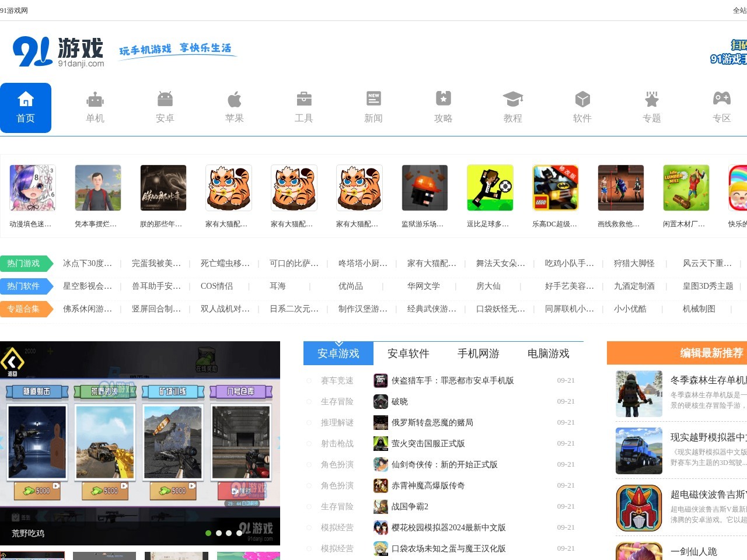Screen dimensions: 747x560
Task: Open the 九酒定制酒 software link
Action: [634, 286]
